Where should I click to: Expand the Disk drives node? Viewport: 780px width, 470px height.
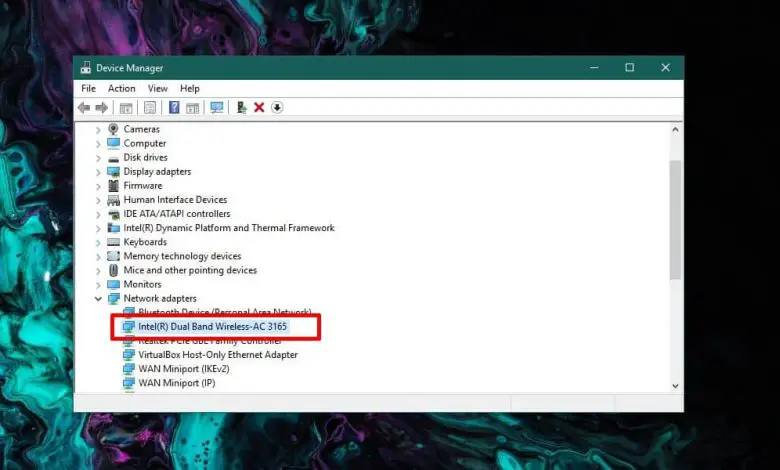point(98,158)
